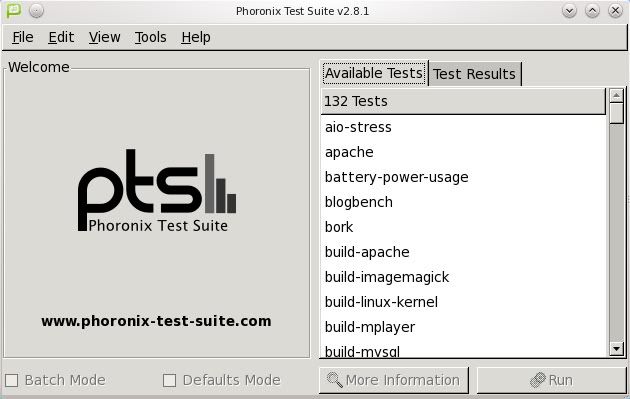The width and height of the screenshot is (630, 399).
Task: Select the apache test
Action: [x=463, y=152]
